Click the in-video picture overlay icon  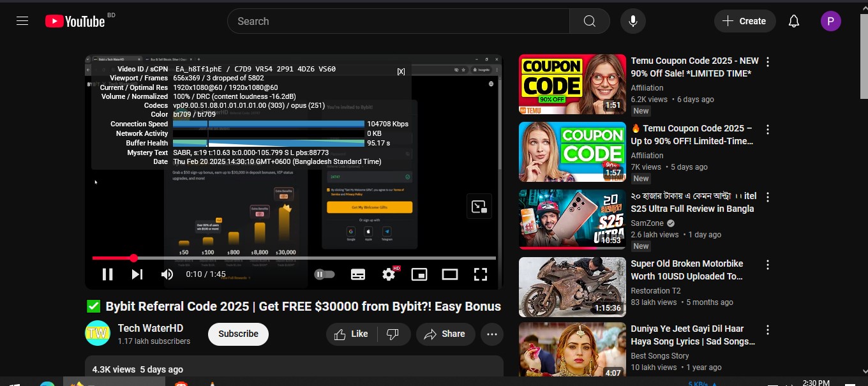coord(479,206)
